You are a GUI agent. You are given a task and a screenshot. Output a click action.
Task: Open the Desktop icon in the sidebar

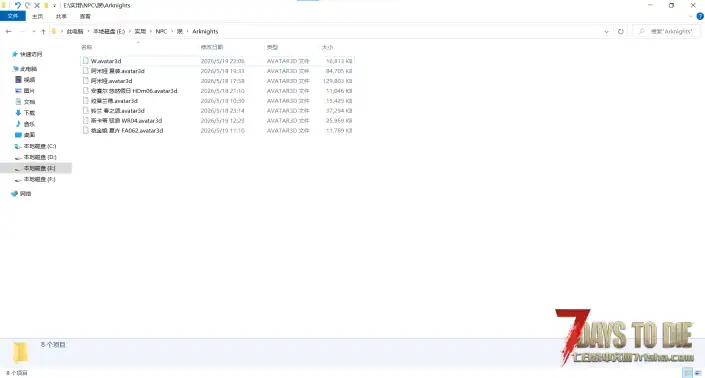[18, 135]
